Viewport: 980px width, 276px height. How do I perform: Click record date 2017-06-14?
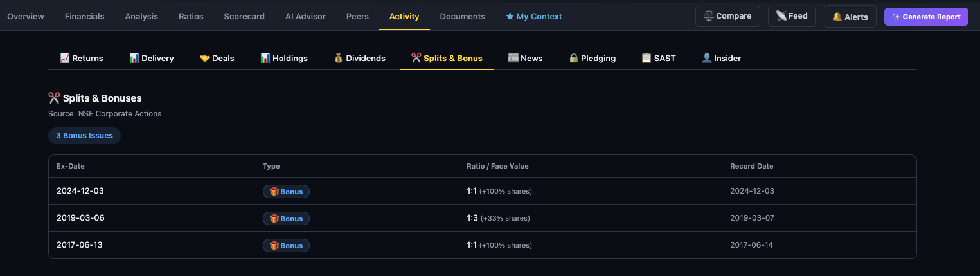click(x=752, y=245)
